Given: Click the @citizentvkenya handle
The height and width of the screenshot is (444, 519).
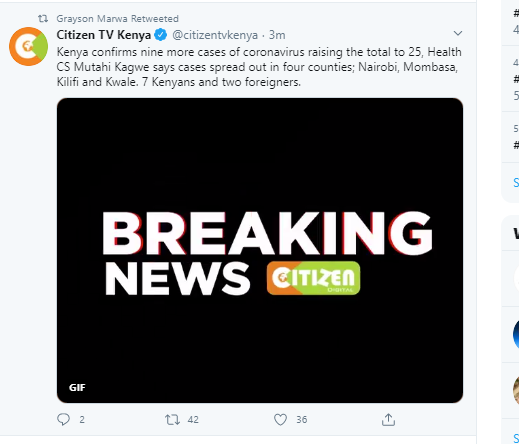Looking at the screenshot, I should pyautogui.click(x=215, y=35).
